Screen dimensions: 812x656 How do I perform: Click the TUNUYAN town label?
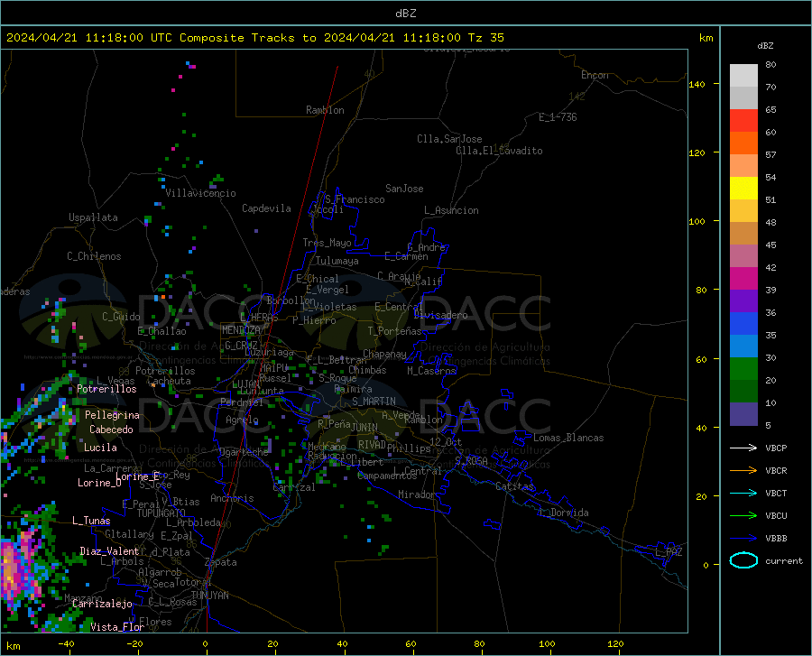[209, 596]
